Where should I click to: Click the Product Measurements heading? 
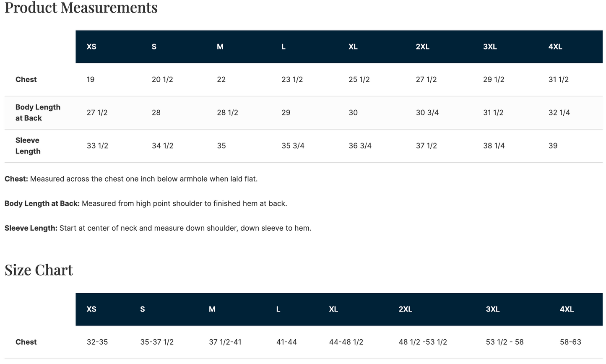[81, 7]
